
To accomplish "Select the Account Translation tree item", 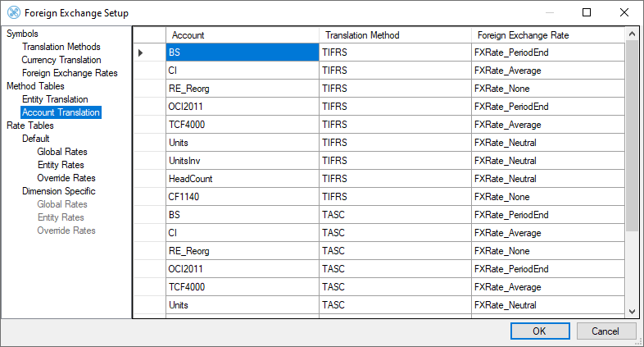I will pyautogui.click(x=61, y=112).
